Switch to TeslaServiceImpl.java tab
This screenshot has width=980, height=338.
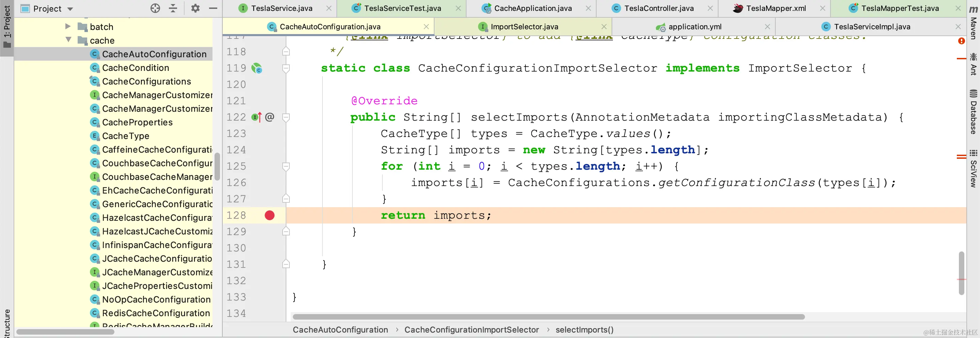(872, 27)
